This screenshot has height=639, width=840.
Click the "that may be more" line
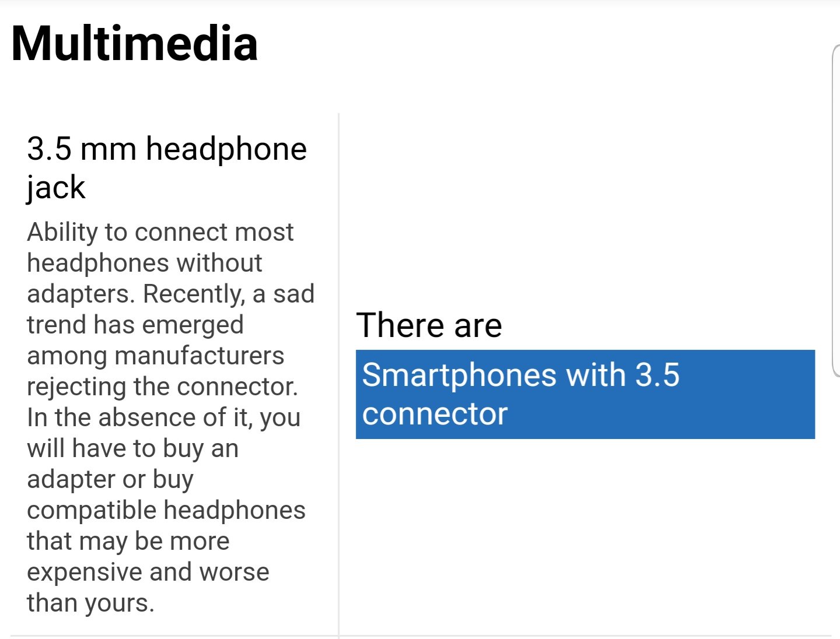pos(128,541)
